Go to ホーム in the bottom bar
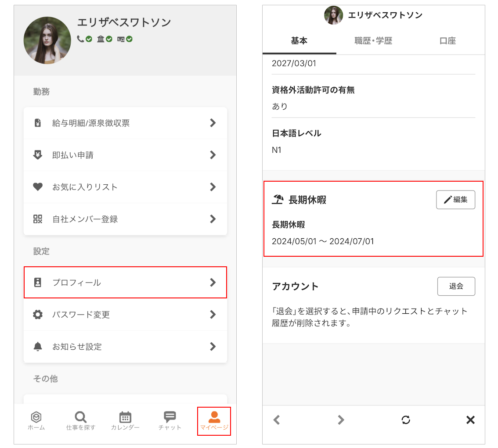 [36, 421]
